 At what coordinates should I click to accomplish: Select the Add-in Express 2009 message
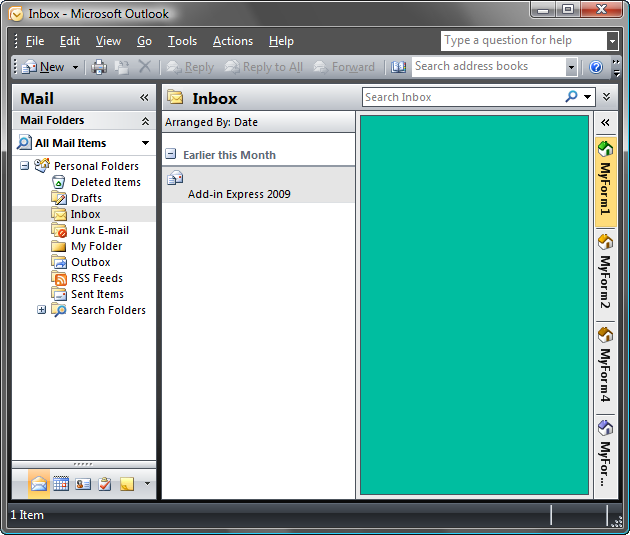click(x=258, y=185)
